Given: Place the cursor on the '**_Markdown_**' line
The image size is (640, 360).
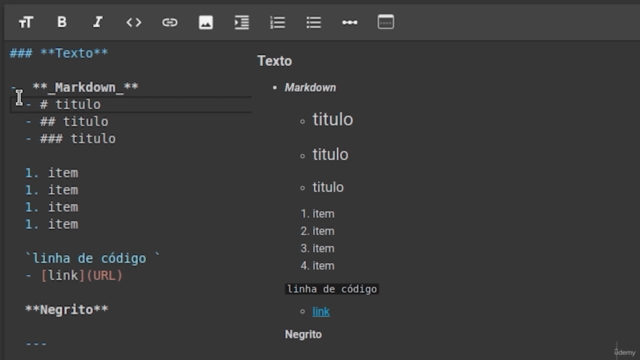Looking at the screenshot, I should click(x=85, y=87).
